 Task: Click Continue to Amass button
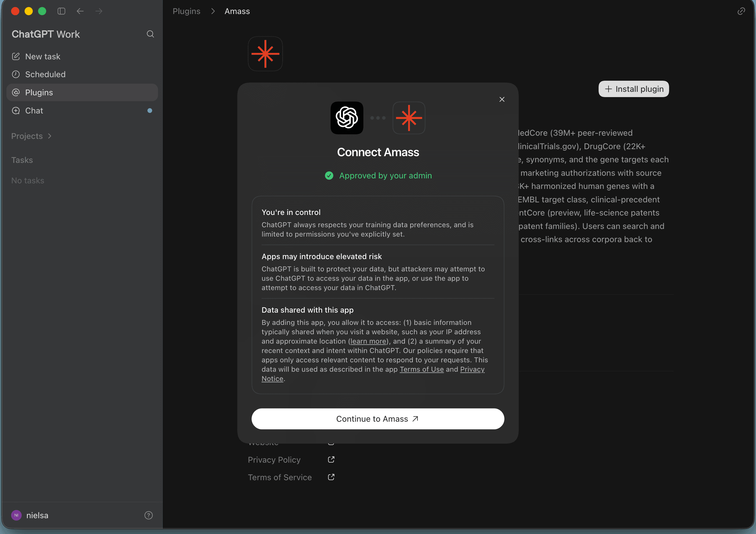(x=378, y=419)
